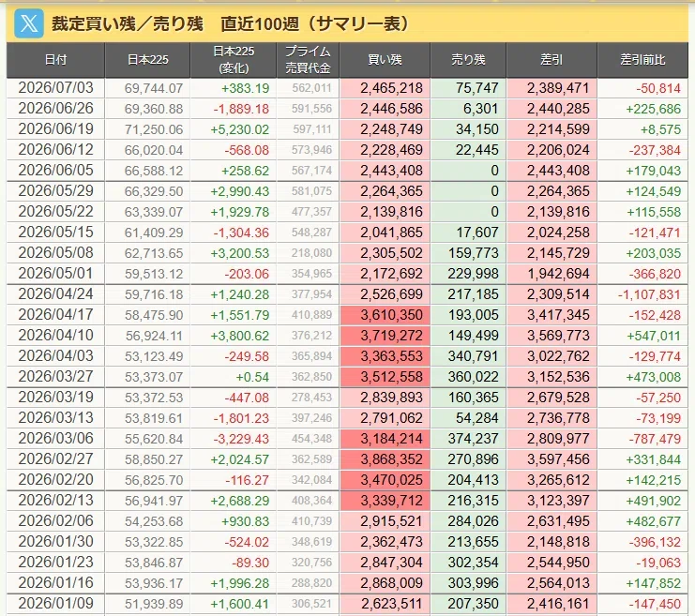Select date 2026/01/23
Image resolution: width=695 pixels, height=616 pixels.
click(x=56, y=562)
